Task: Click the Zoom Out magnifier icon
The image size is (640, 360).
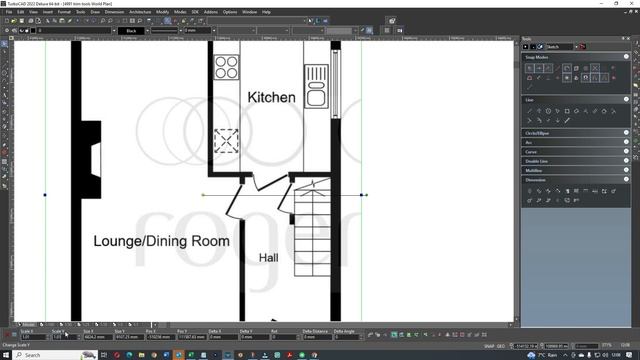Action: [x=110, y=20]
